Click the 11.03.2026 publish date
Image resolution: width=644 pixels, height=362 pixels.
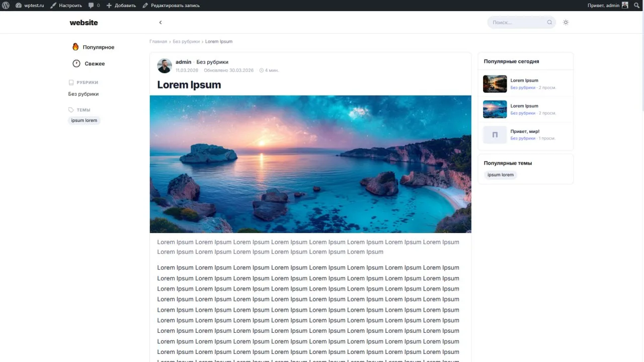(x=187, y=70)
